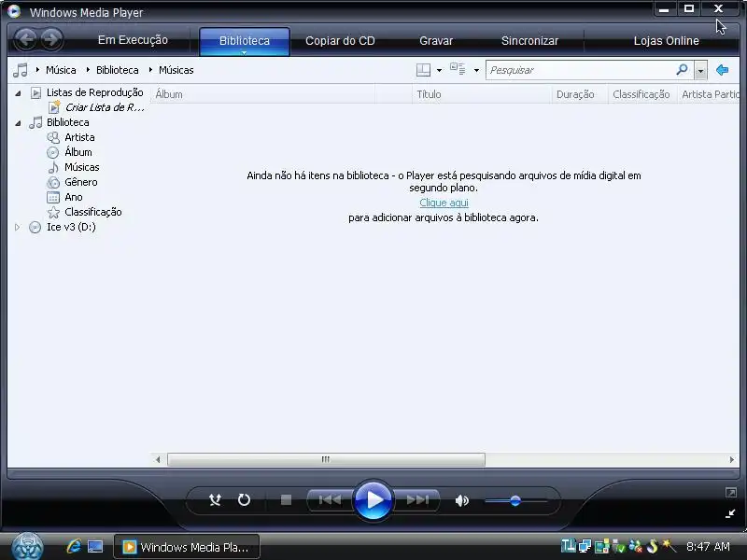Select the Ice v3 (D:) disc
747x560 pixels.
click(71, 227)
